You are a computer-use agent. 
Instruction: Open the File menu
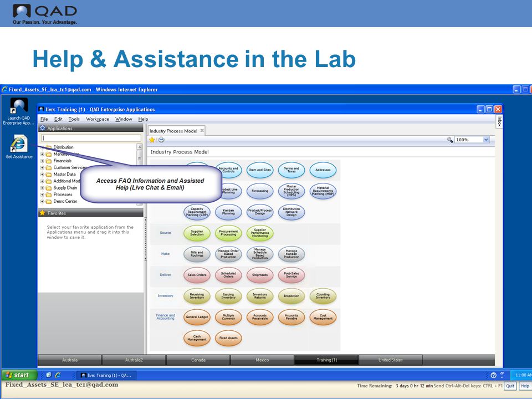(x=44, y=119)
